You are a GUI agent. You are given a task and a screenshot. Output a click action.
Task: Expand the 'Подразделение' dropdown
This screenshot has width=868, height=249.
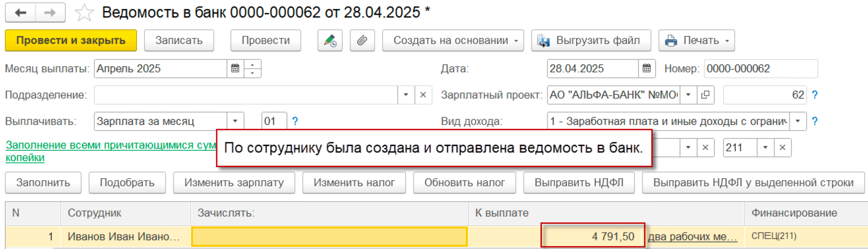pos(406,95)
